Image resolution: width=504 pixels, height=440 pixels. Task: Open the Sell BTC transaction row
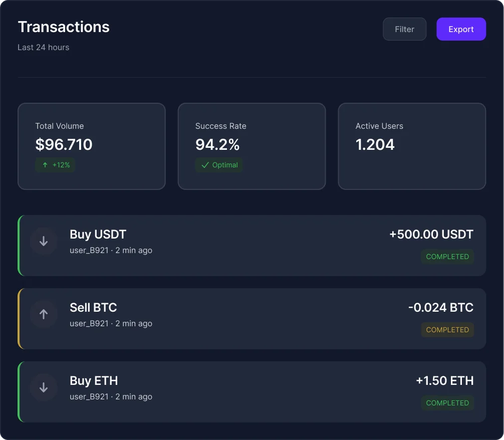click(251, 319)
